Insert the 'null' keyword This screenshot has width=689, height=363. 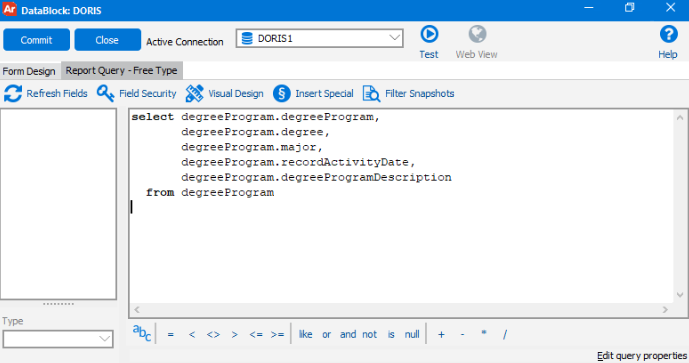[412, 334]
